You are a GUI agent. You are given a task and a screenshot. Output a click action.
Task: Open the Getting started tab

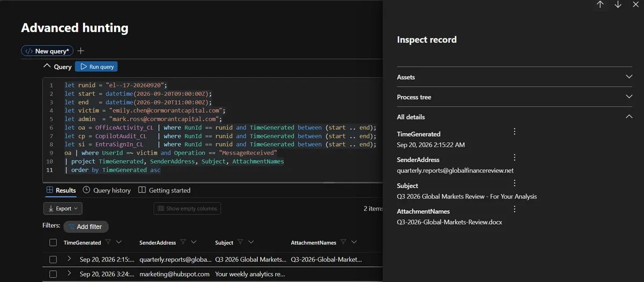point(164,190)
